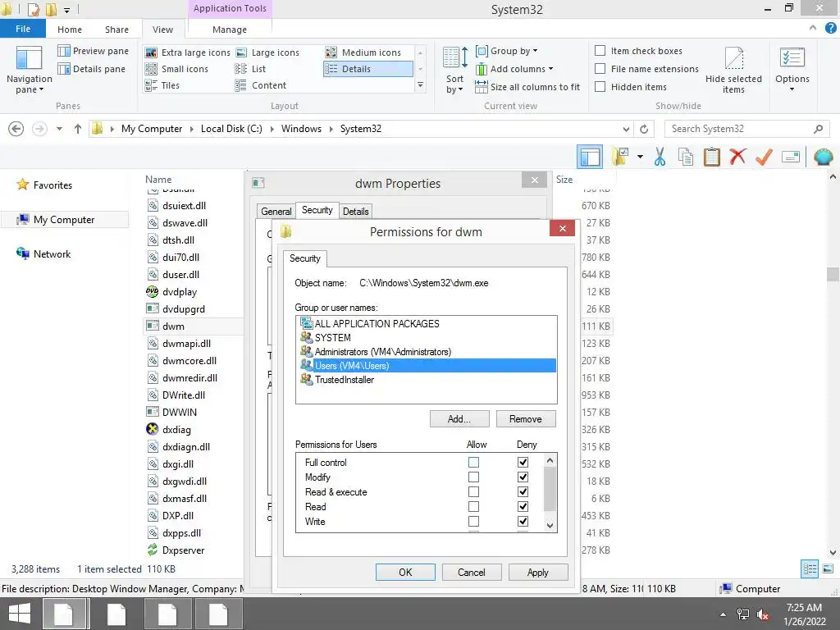Choose the Tiles layout

(x=162, y=85)
